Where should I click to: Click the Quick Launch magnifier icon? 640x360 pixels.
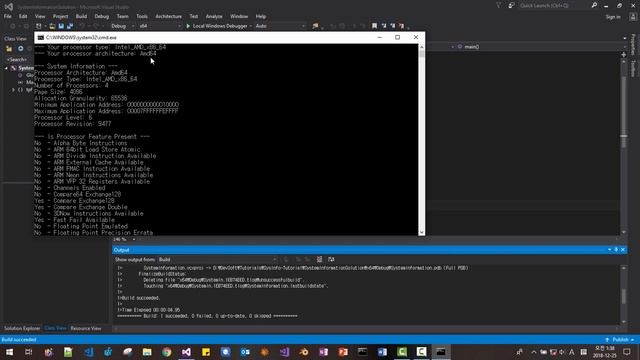pyautogui.click(x=594, y=5)
